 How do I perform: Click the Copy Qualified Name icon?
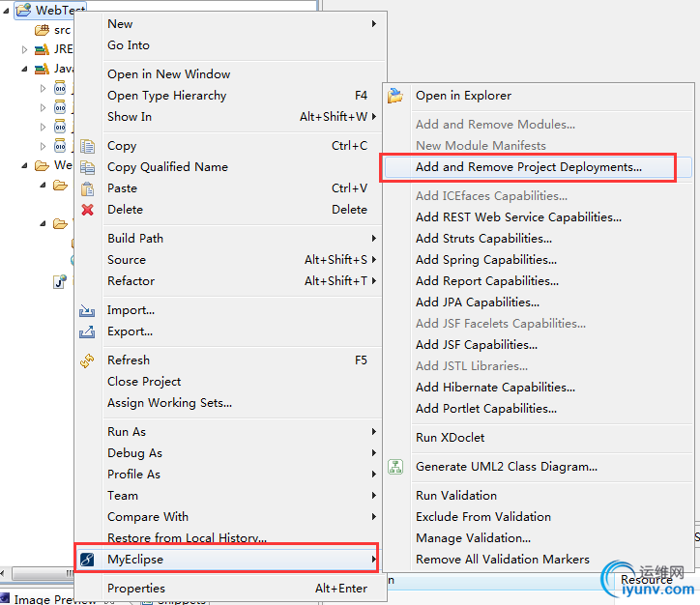click(87, 167)
